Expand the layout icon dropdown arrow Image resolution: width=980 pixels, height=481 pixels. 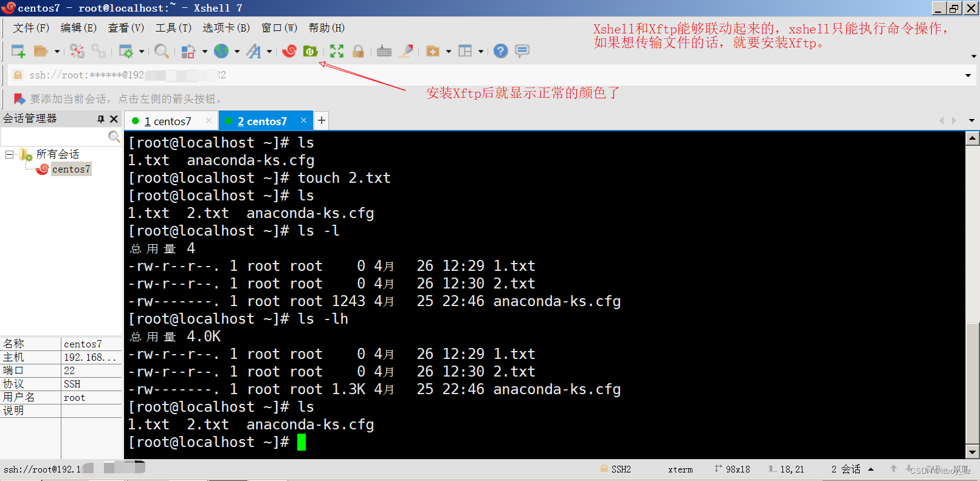pyautogui.click(x=481, y=52)
